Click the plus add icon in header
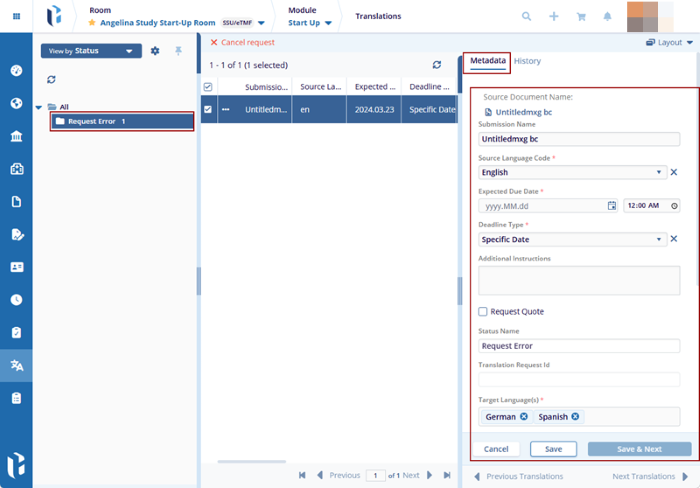 click(554, 17)
